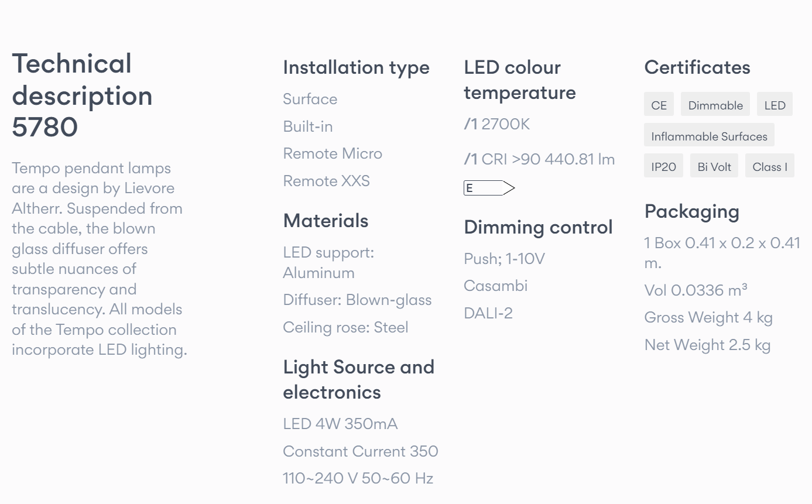The image size is (812, 504).
Task: Select the Class I certificate tag
Action: [x=769, y=166]
